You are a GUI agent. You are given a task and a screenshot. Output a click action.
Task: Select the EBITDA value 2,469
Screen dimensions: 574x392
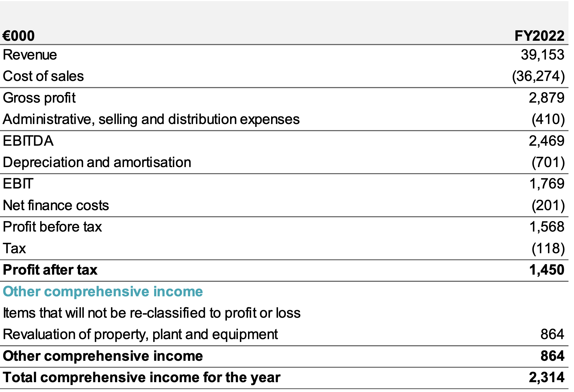(x=546, y=141)
